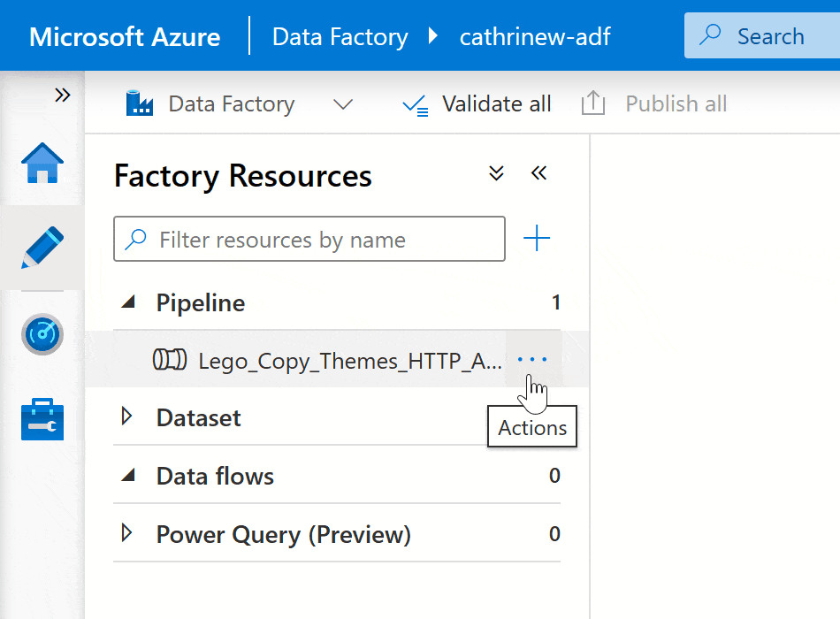
Task: Collapse the Data flows section
Action: tap(129, 476)
